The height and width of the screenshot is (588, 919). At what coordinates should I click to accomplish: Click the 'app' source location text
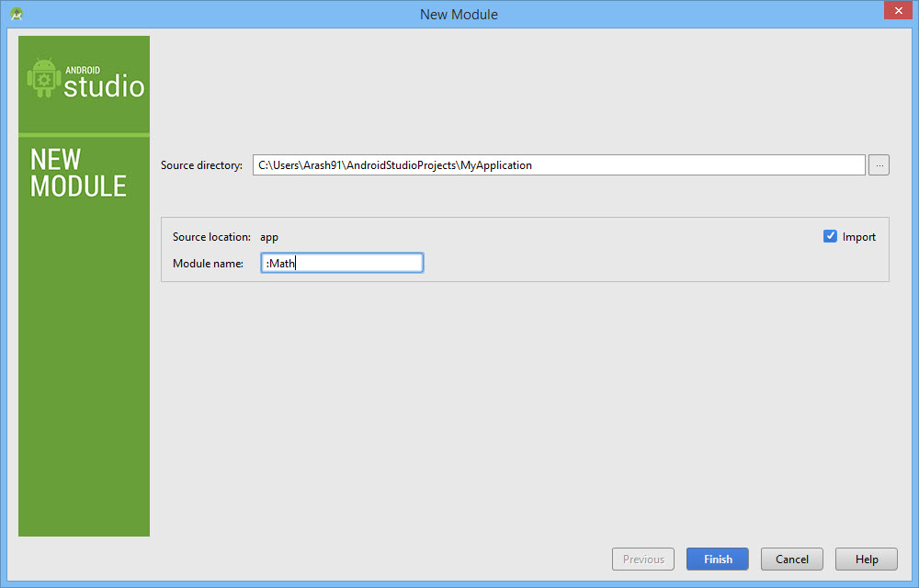269,237
